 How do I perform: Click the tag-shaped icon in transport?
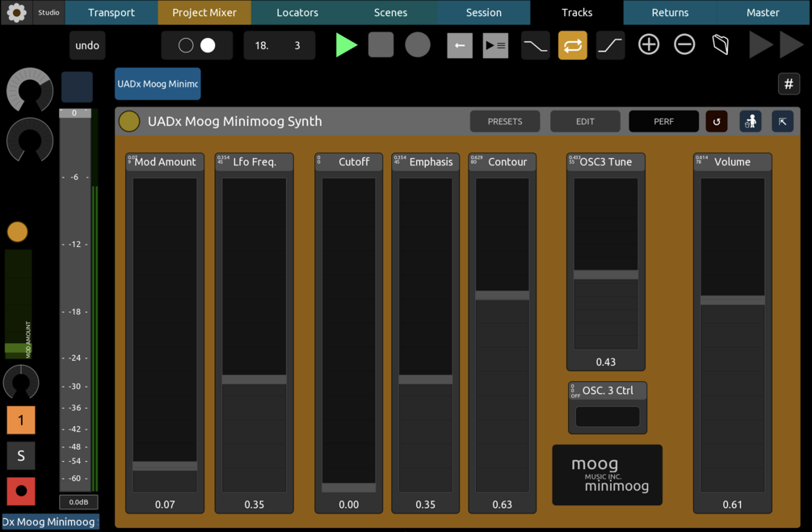pos(721,44)
